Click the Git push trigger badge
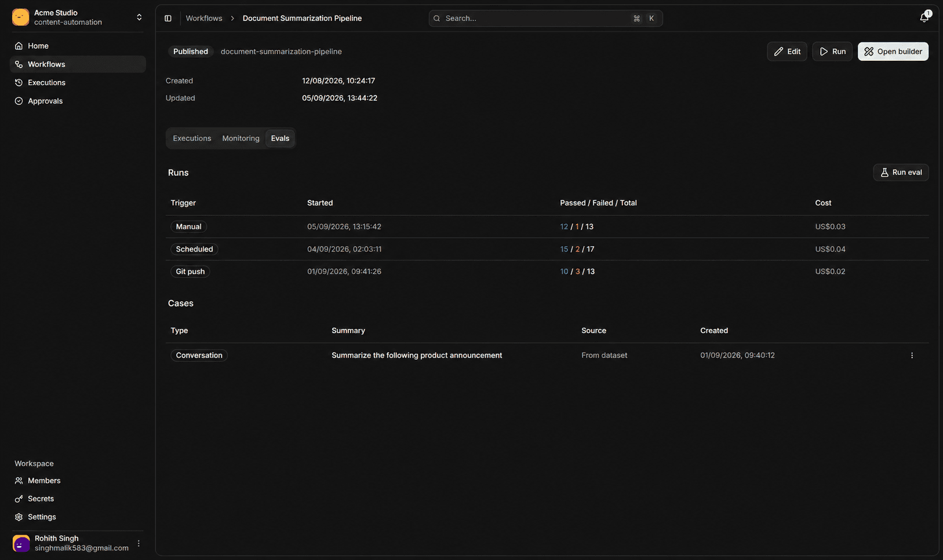The height and width of the screenshot is (560, 943). pos(190,272)
